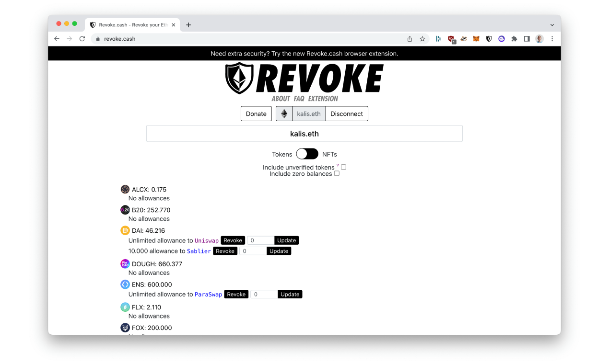Click the unverified tokens help question mark
Image resolution: width=609 pixels, height=364 pixels.
[x=338, y=166]
